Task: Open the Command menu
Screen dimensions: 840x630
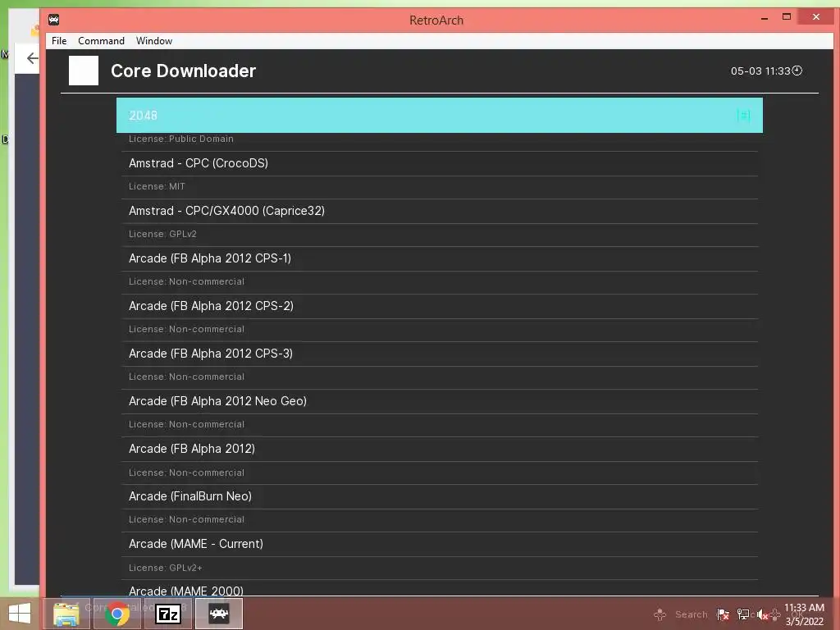Action: 101,41
